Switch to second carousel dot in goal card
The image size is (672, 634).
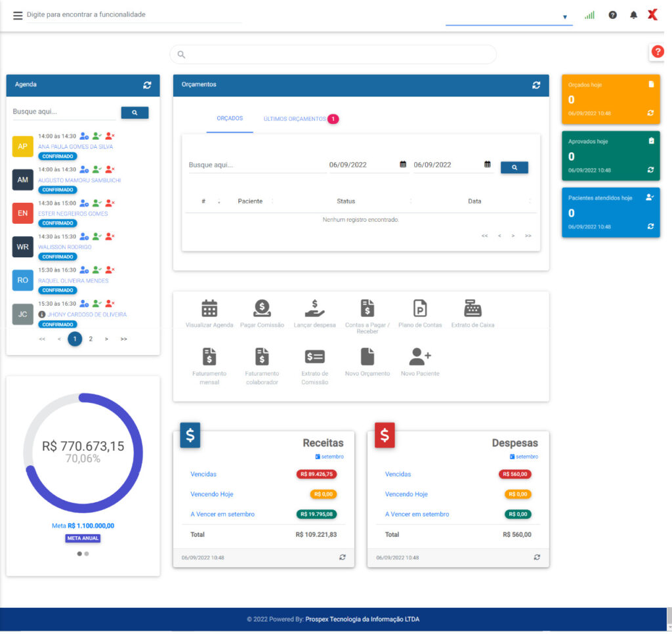click(x=87, y=554)
